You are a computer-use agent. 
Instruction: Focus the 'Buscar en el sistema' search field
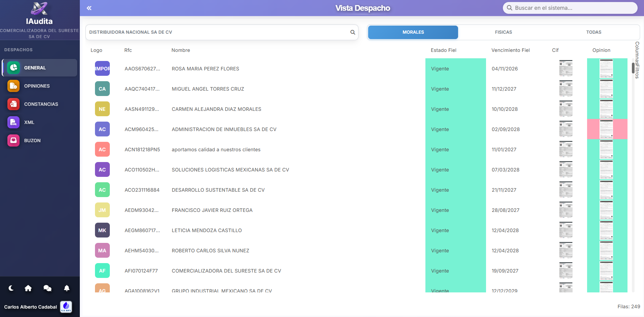pos(573,8)
